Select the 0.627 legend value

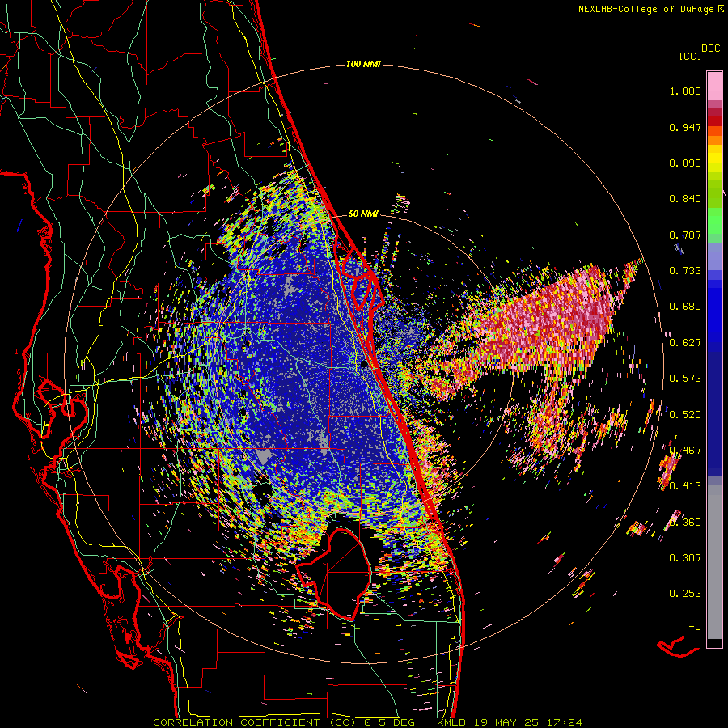[685, 343]
